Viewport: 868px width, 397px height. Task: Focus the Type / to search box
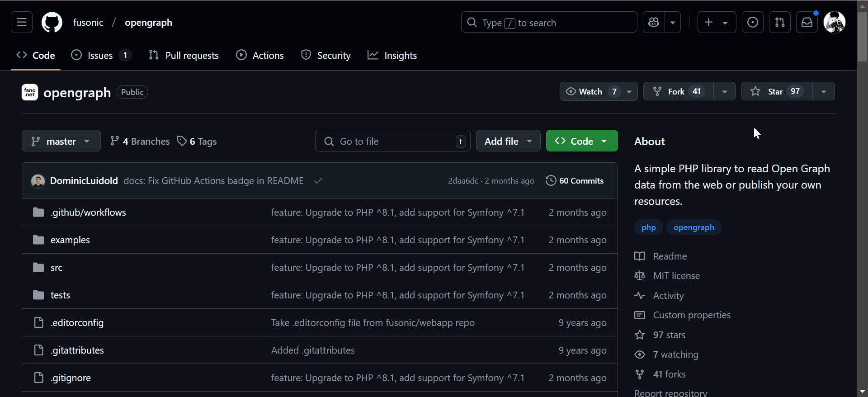coord(549,22)
